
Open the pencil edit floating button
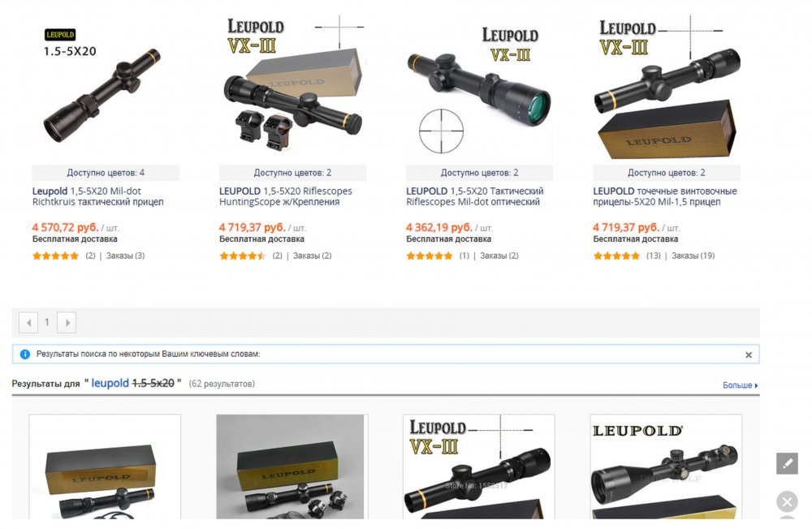pyautogui.click(x=787, y=463)
